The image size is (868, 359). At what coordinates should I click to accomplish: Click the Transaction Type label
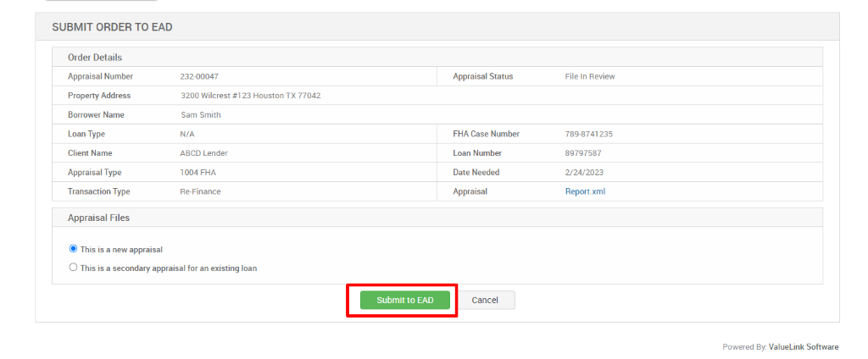click(98, 191)
